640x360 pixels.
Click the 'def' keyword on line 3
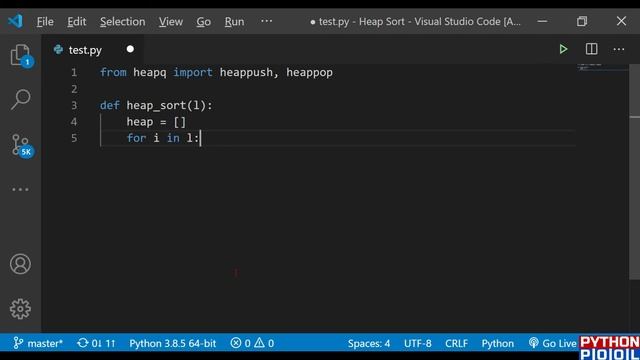tap(110, 105)
